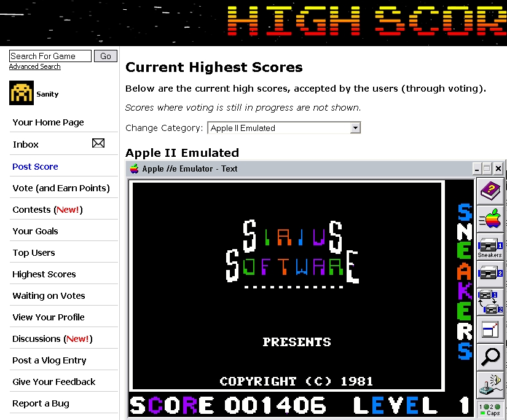The image size is (507, 420).
Task: Expand the Change Category dropdown
Action: [355, 128]
